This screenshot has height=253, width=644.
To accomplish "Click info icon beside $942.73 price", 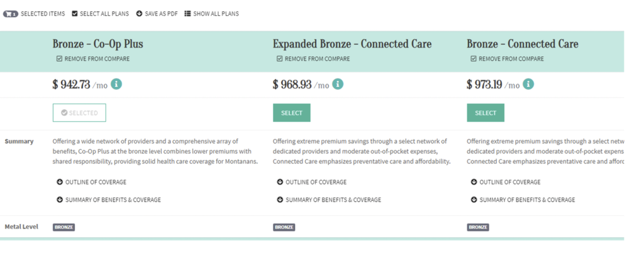I will 116,84.
